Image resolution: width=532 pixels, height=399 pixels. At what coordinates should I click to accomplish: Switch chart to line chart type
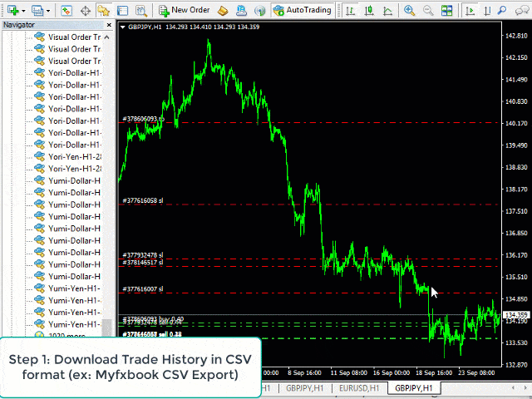(x=387, y=11)
